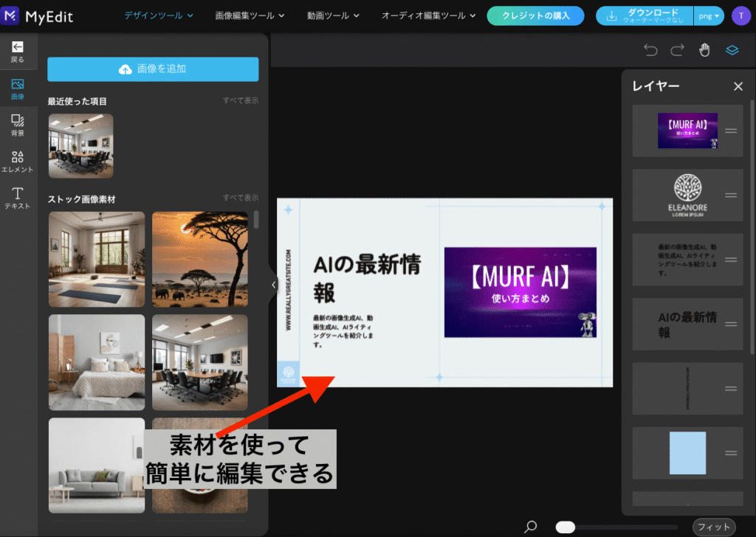Screen dimensions: 756x537
Task: Select the ELEANORE logo layer thumbnail
Action: click(x=687, y=195)
